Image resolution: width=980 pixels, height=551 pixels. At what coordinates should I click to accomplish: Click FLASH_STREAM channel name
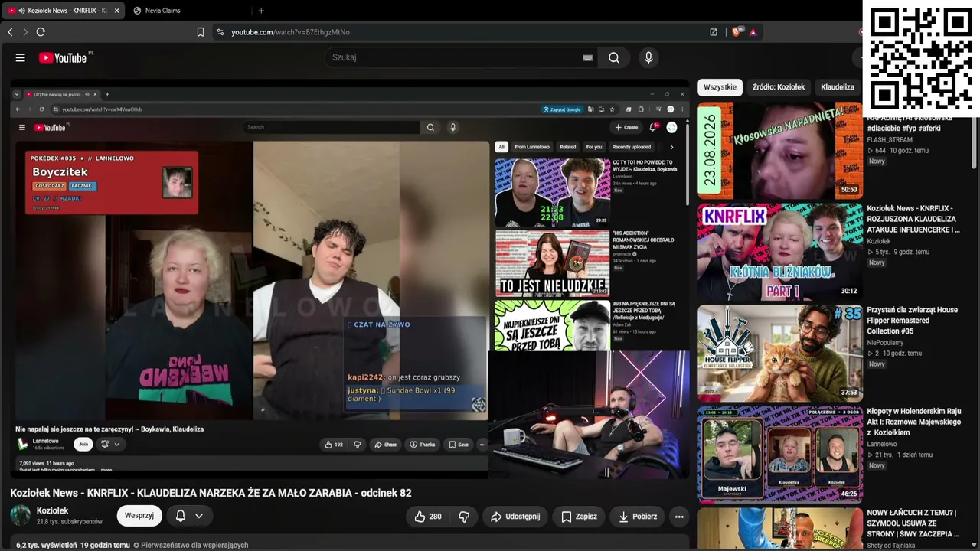[890, 140]
